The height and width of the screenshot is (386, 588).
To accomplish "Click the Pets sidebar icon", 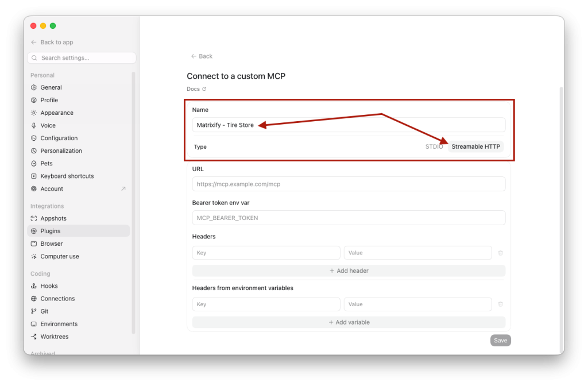I will 34,164.
